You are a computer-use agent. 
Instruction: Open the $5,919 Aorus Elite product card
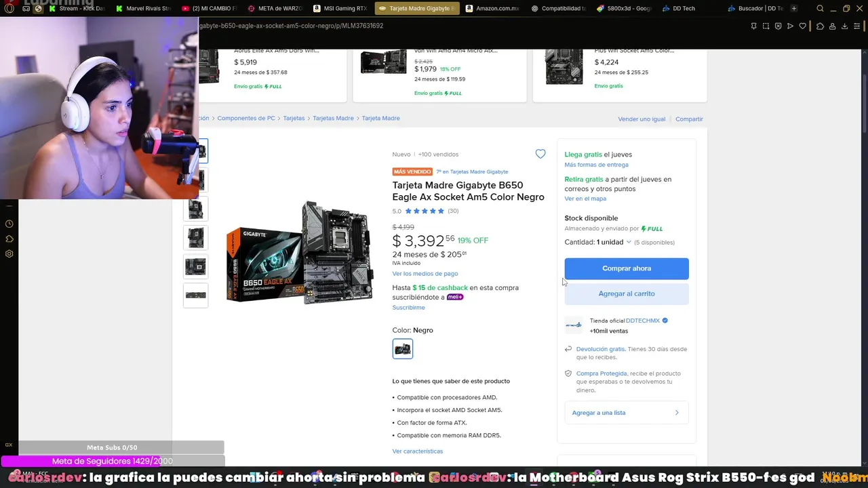click(x=272, y=75)
